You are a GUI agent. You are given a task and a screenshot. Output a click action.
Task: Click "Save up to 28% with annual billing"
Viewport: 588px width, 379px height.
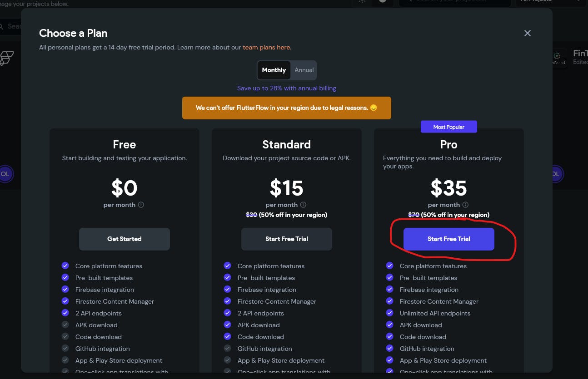pos(287,88)
